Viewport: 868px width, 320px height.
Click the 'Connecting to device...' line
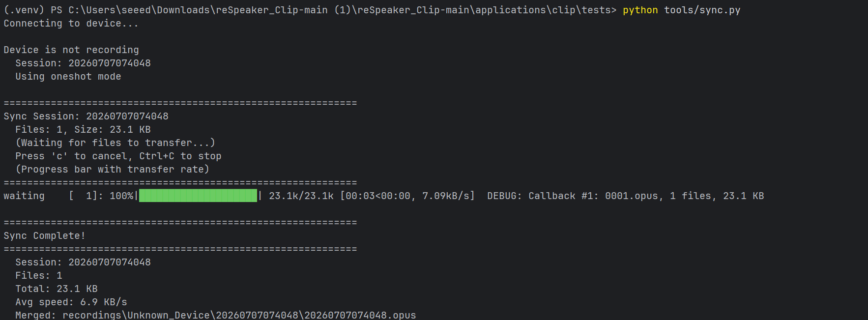[x=71, y=24]
